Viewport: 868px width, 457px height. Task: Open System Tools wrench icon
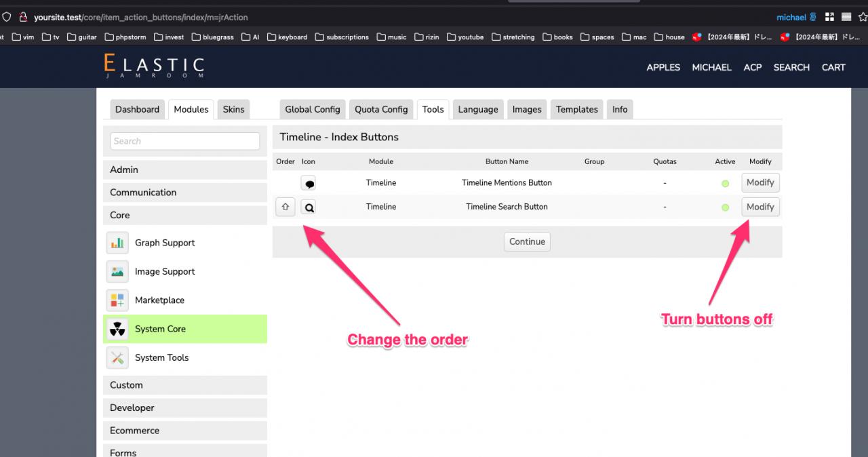click(x=117, y=357)
